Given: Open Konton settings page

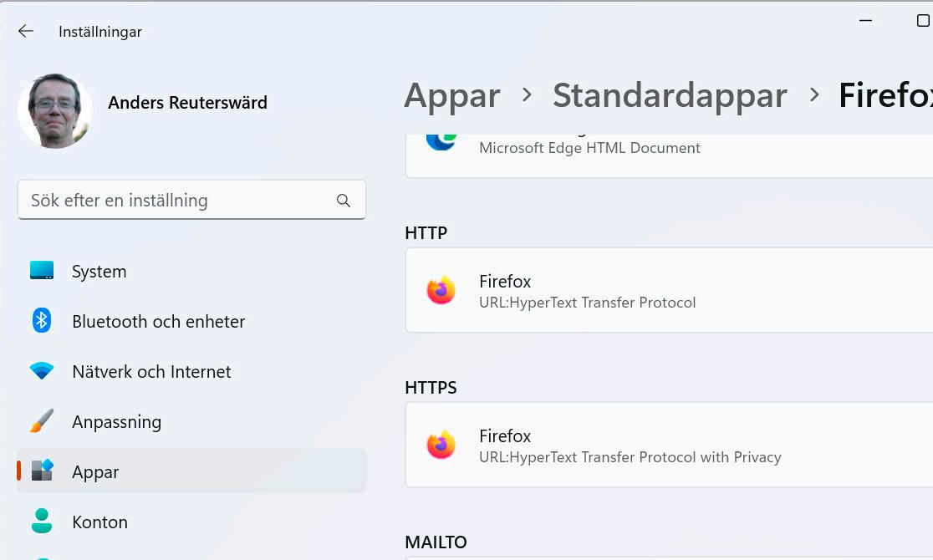Looking at the screenshot, I should point(99,522).
